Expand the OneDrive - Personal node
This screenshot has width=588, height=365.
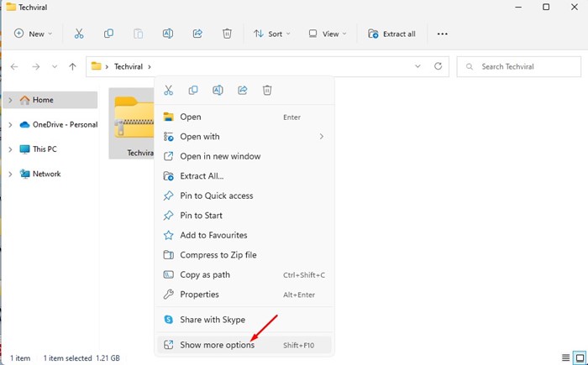10,125
